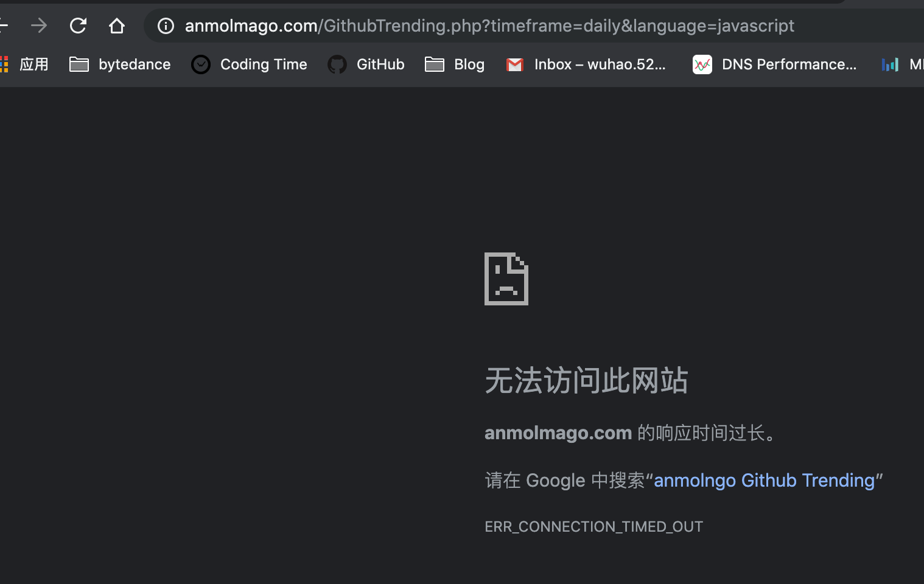Open the GitHub octocat bookmark icon
The height and width of the screenshot is (584, 924).
click(x=337, y=64)
